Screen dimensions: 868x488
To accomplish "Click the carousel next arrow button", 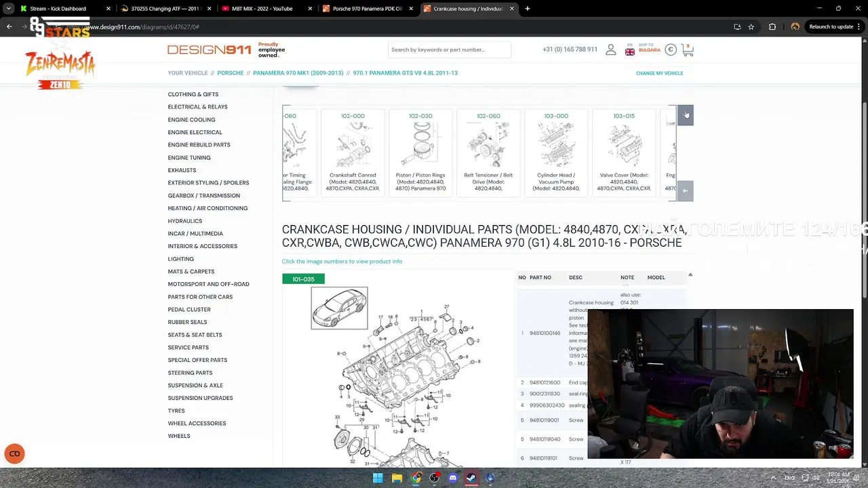I will 685,115.
